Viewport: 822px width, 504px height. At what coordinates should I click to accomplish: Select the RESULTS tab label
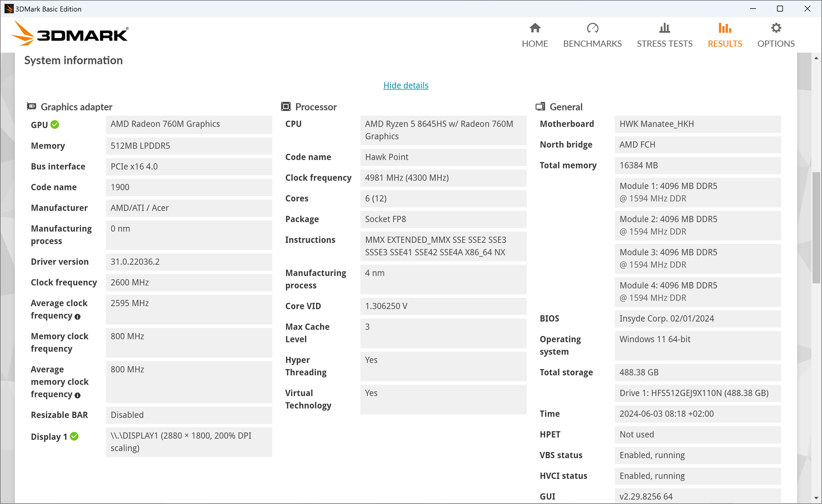pyautogui.click(x=725, y=44)
